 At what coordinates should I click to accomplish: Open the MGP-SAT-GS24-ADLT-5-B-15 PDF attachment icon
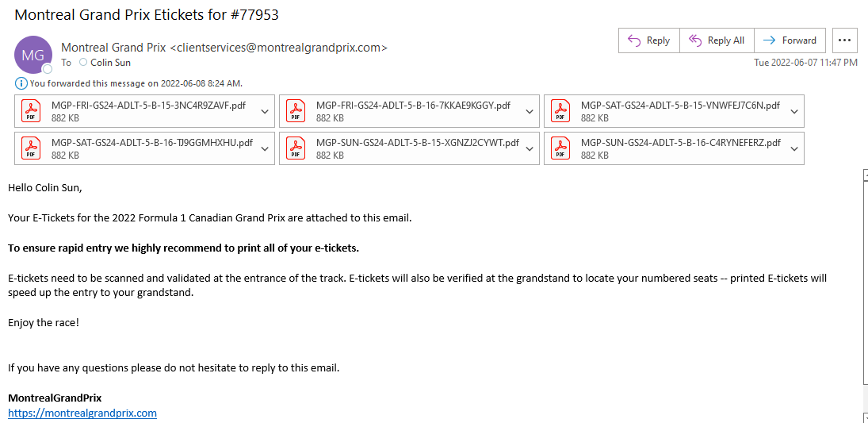[x=560, y=111]
